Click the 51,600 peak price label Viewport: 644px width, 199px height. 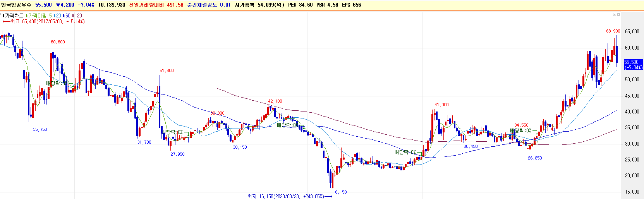167,70
